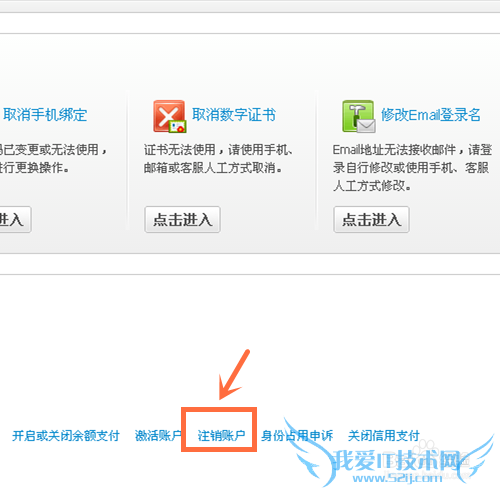Click the partially visible 进入 button under 取消手机绑定
500x493 pixels.
click(15, 219)
